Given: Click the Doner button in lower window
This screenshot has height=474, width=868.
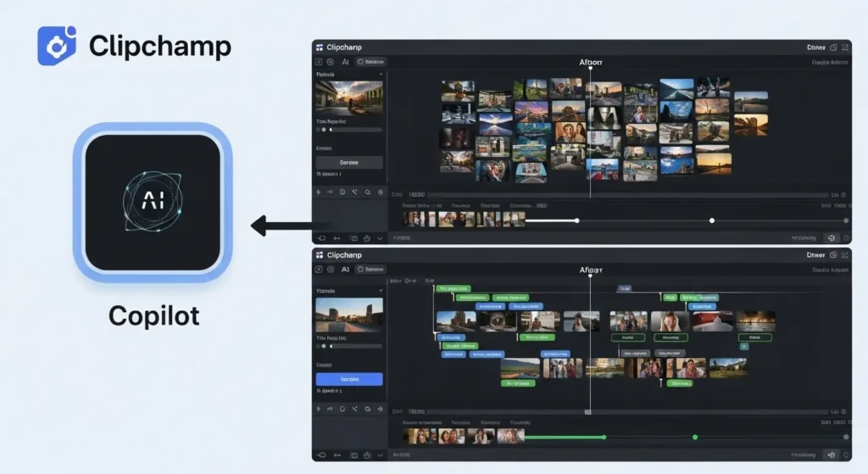Looking at the screenshot, I should (x=816, y=255).
